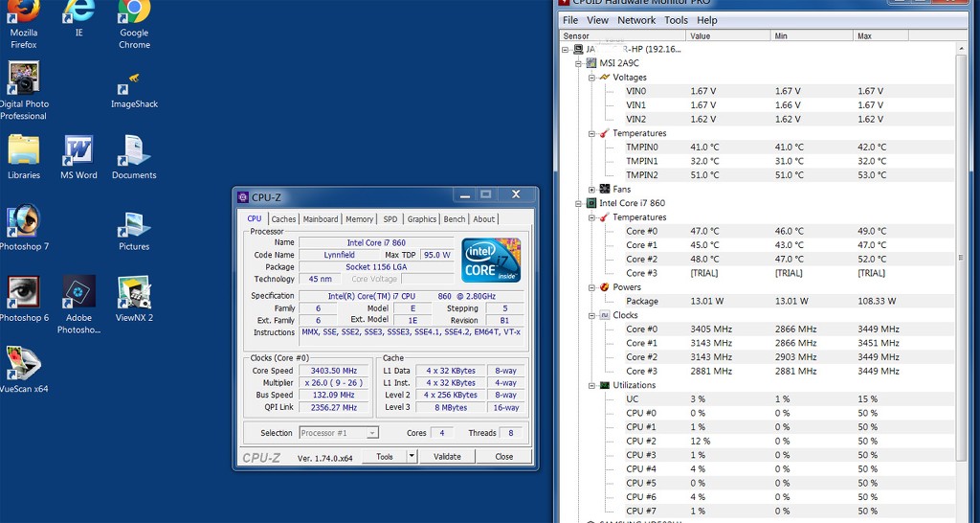Select the ImageShack desktop icon
980x523 pixels.
(x=134, y=84)
